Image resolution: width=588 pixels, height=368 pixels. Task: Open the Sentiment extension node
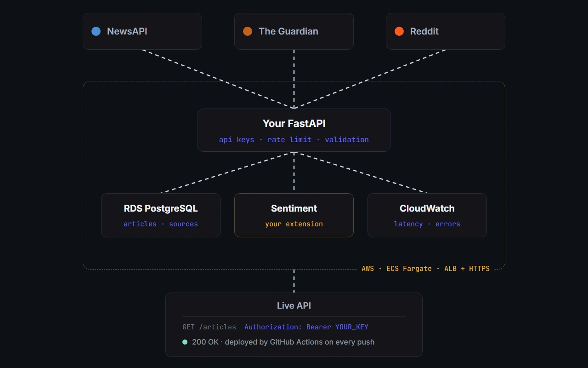(294, 215)
